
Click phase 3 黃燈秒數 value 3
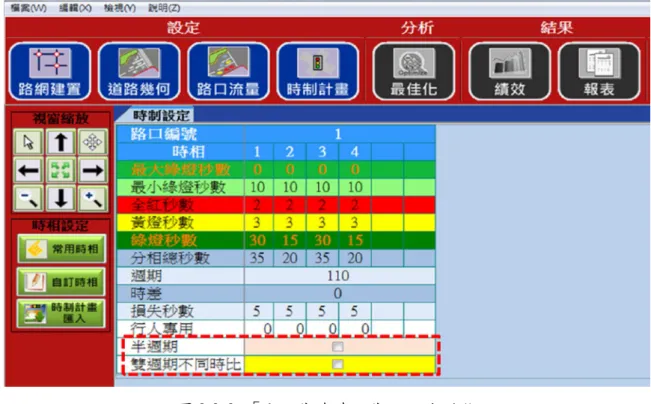coord(322,223)
